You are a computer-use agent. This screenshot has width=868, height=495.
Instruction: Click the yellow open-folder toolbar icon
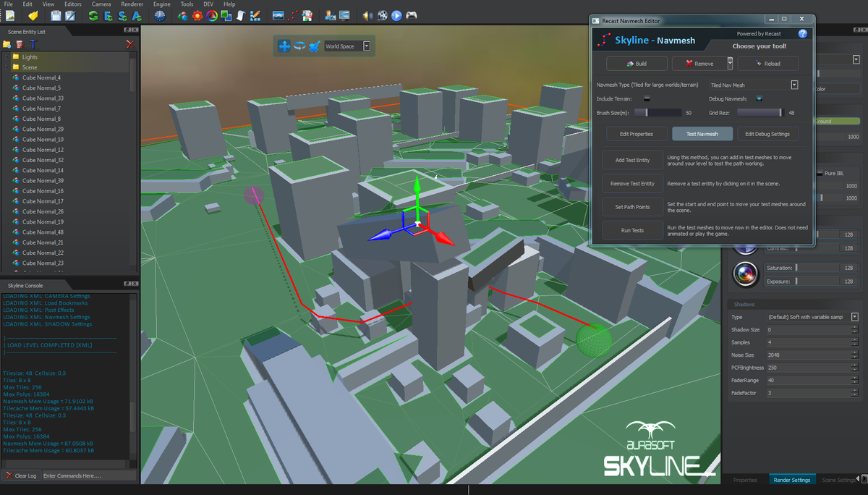33,15
